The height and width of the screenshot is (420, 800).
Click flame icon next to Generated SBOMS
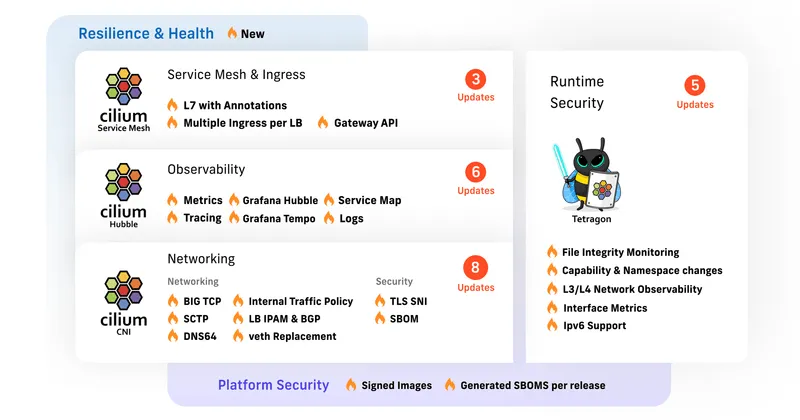[449, 385]
